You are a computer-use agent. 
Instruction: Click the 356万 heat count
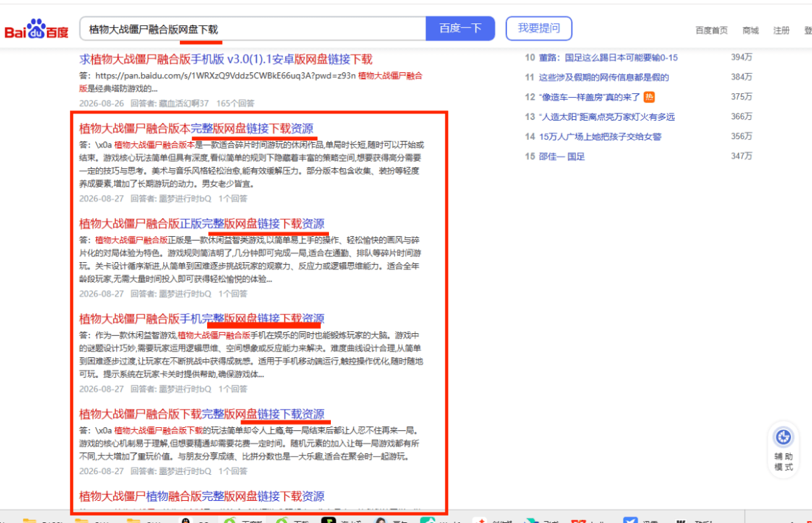[741, 137]
